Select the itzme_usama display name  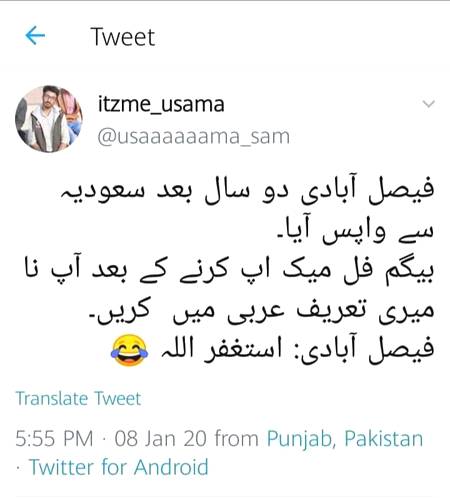point(161,104)
